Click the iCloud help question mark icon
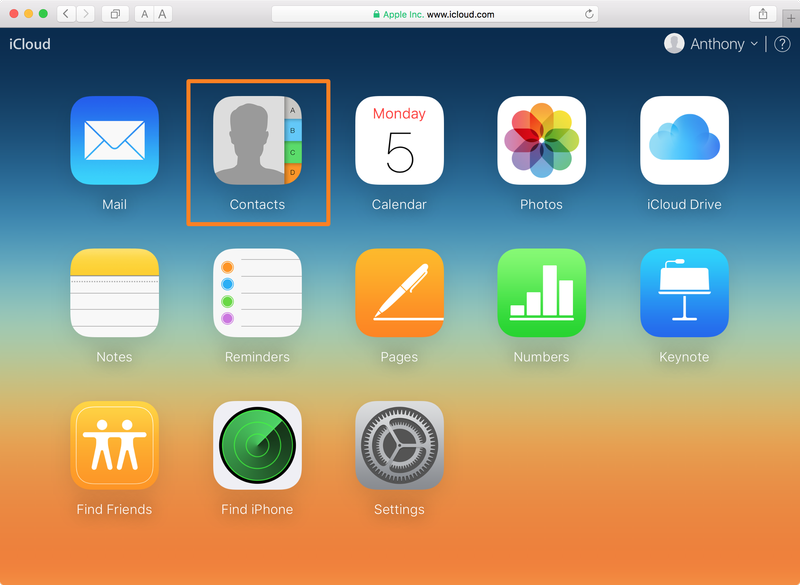 (x=782, y=44)
